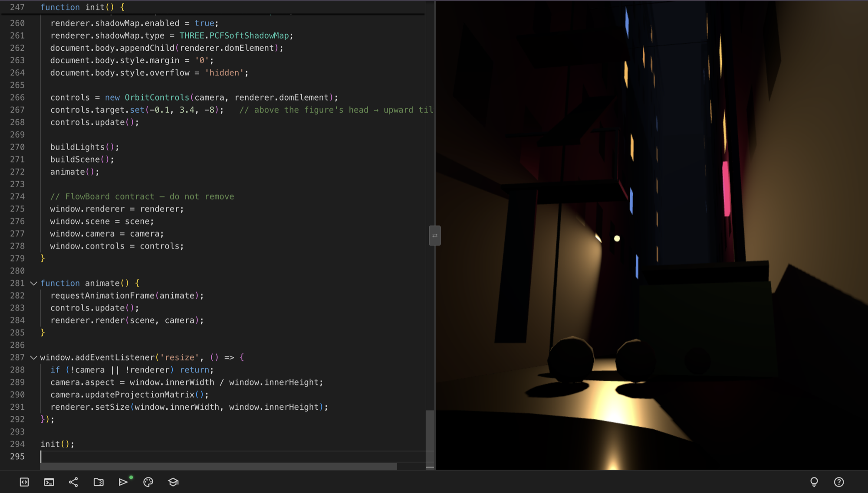Click line number 266 in the gutter
Screen dimensions: 868x493
[17, 98]
